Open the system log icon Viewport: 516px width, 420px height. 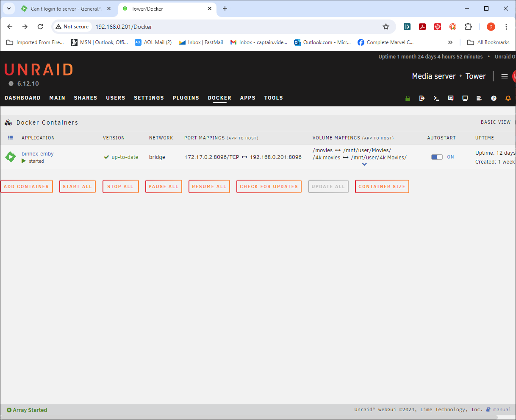479,98
